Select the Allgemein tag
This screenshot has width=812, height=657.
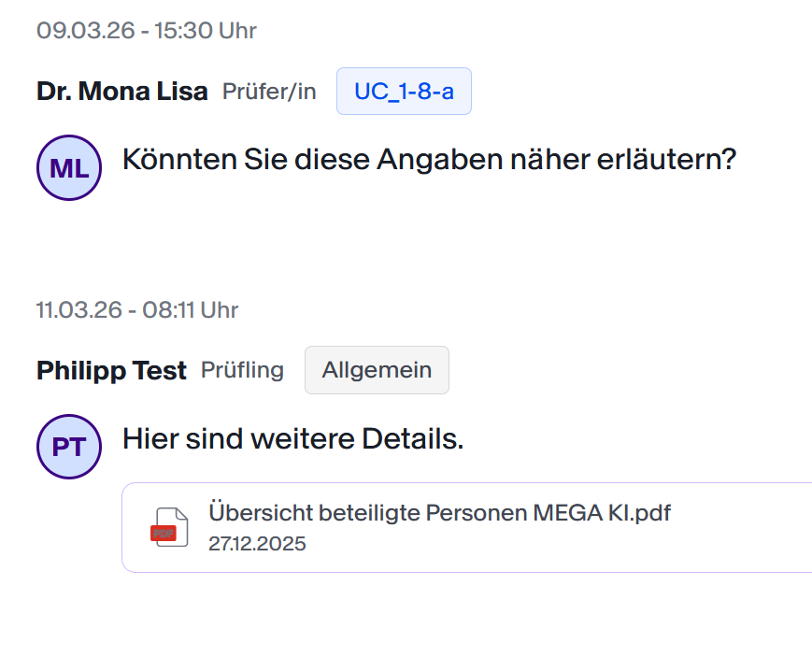tap(377, 370)
